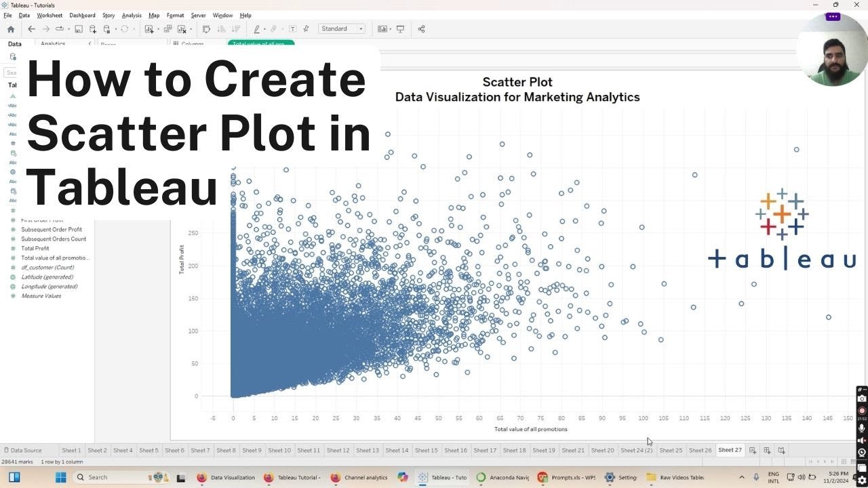Select Subsequent Order Profit field
868x488 pixels.
(x=52, y=230)
